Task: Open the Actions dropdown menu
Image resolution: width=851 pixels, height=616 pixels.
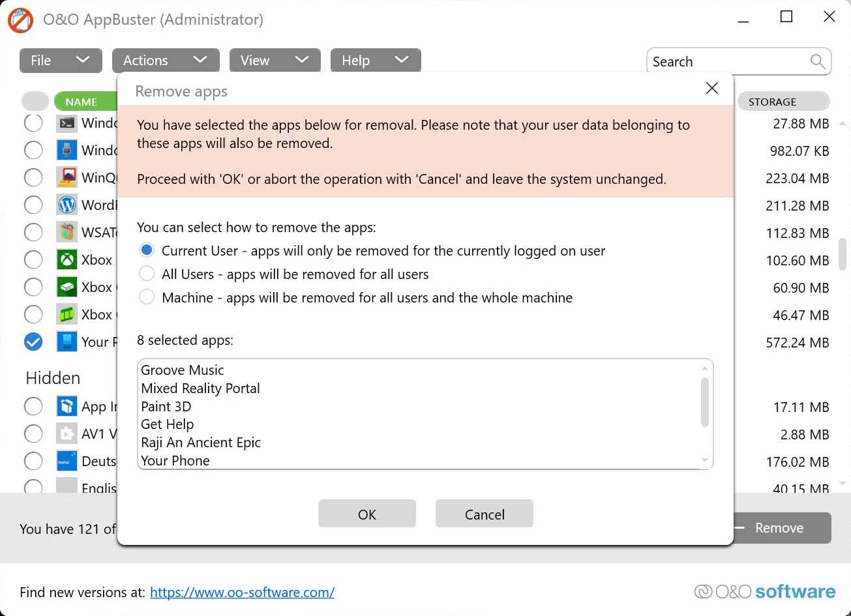Action: click(x=166, y=60)
